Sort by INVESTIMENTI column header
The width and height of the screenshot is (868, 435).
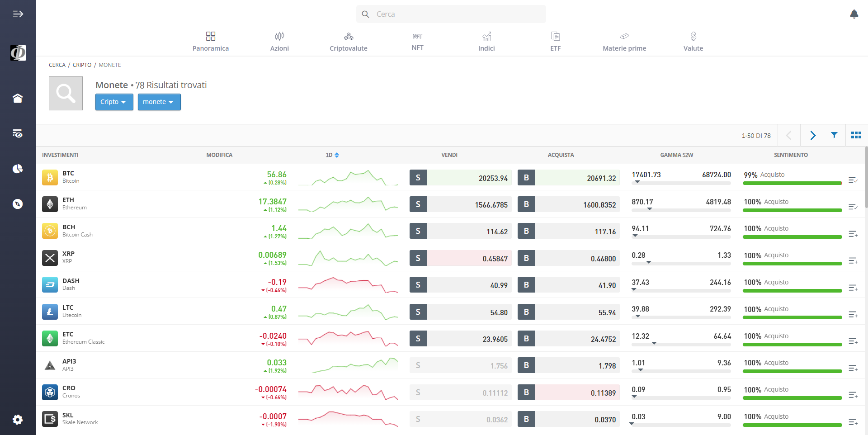[60, 155]
